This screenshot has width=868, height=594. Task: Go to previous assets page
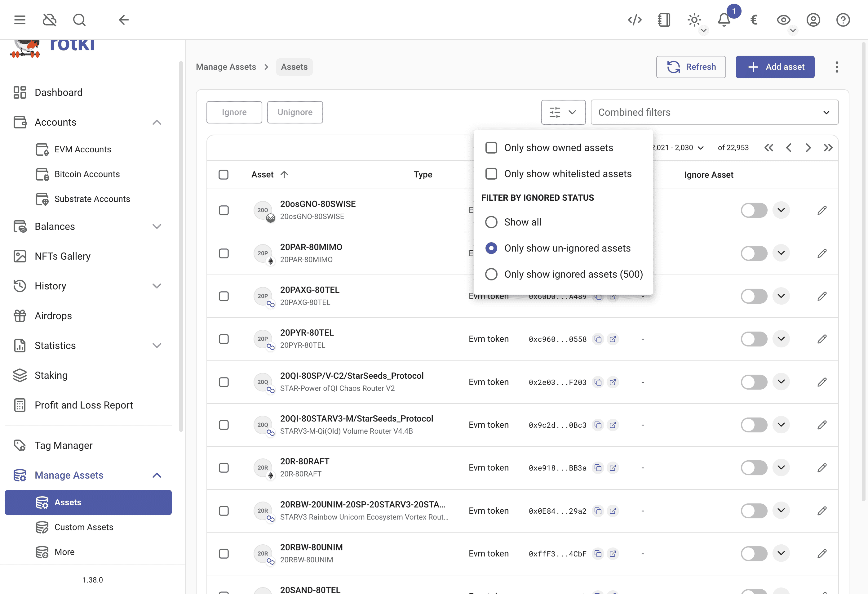[788, 148]
